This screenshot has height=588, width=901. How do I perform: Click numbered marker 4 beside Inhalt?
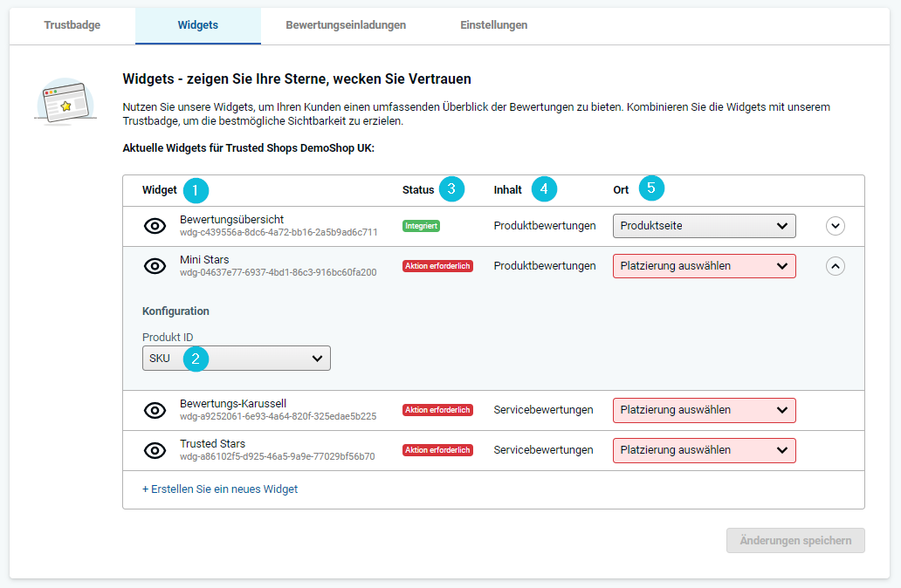click(x=543, y=188)
